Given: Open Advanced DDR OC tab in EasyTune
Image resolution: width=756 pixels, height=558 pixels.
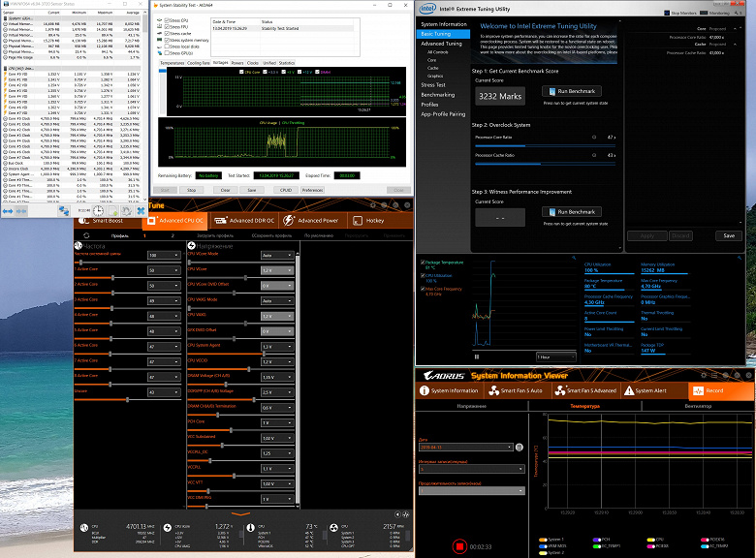Looking at the screenshot, I should click(244, 220).
